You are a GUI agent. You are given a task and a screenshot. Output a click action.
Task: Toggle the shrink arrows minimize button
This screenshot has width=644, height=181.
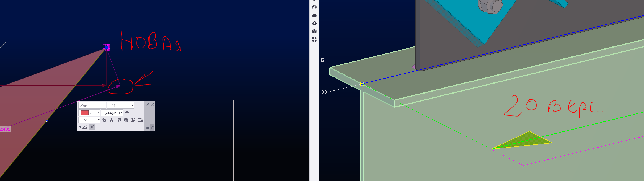pos(152,127)
